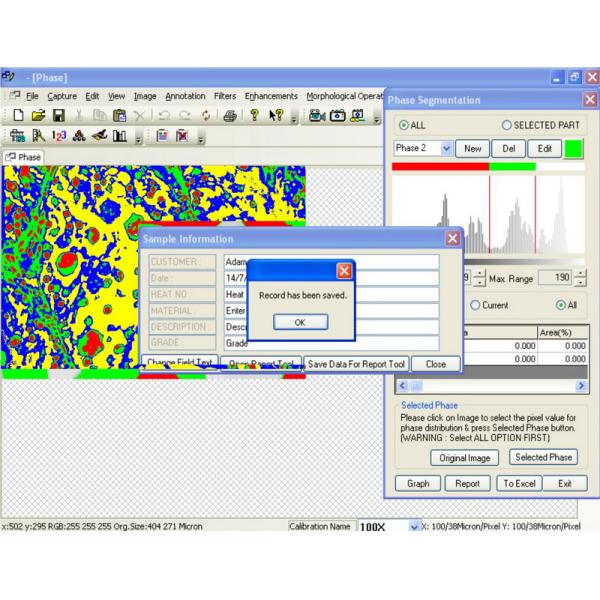The height and width of the screenshot is (600, 600).
Task: Expand the standard toolbar overflow chevron
Action: (293, 118)
